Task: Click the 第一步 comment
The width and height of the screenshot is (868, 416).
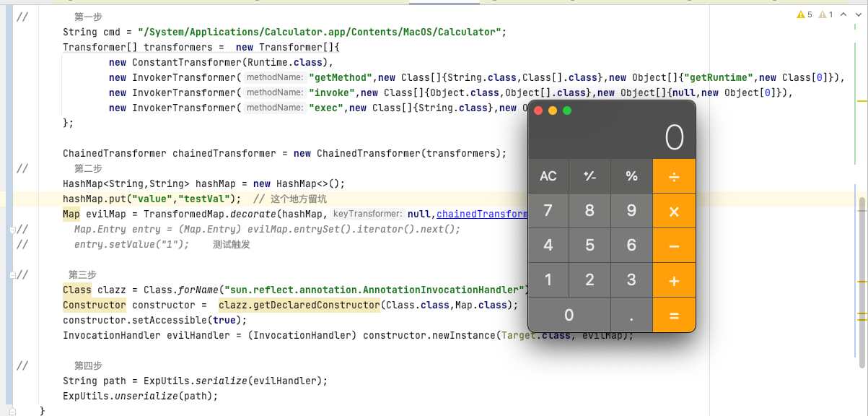Action: tap(89, 17)
